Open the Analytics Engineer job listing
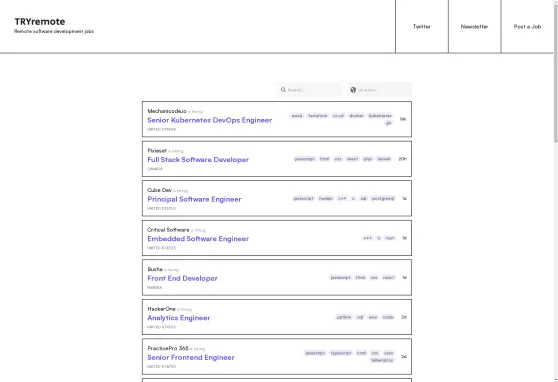Image resolution: width=558 pixels, height=382 pixels. click(179, 318)
